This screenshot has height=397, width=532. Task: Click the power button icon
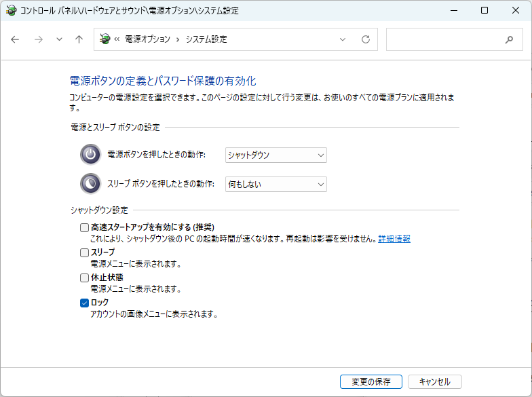90,155
